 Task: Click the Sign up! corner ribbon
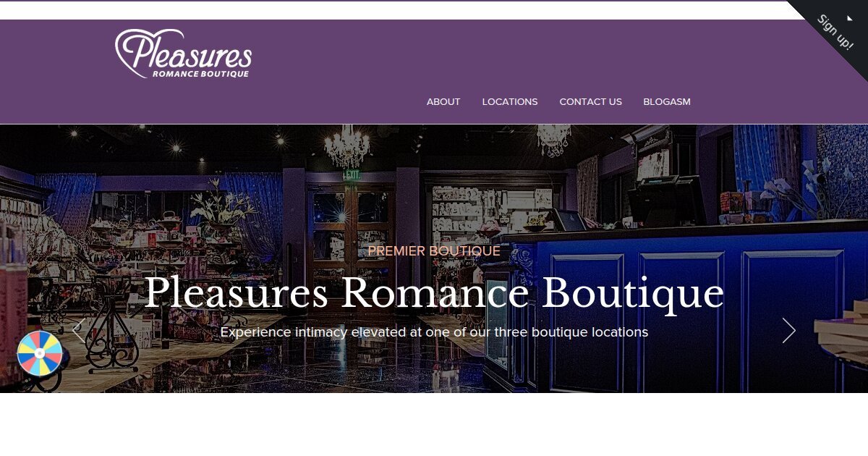click(835, 33)
